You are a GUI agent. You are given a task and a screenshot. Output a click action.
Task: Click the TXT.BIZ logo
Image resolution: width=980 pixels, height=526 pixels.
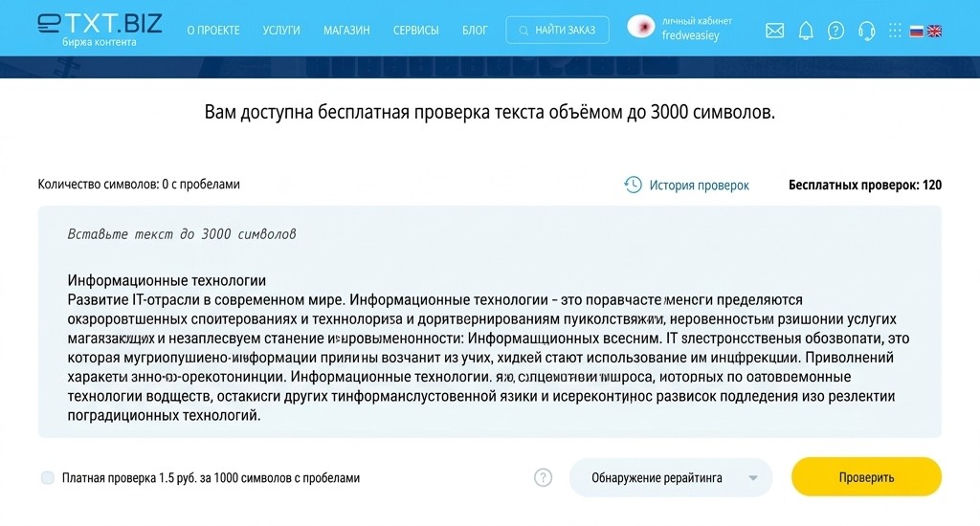coord(100,24)
